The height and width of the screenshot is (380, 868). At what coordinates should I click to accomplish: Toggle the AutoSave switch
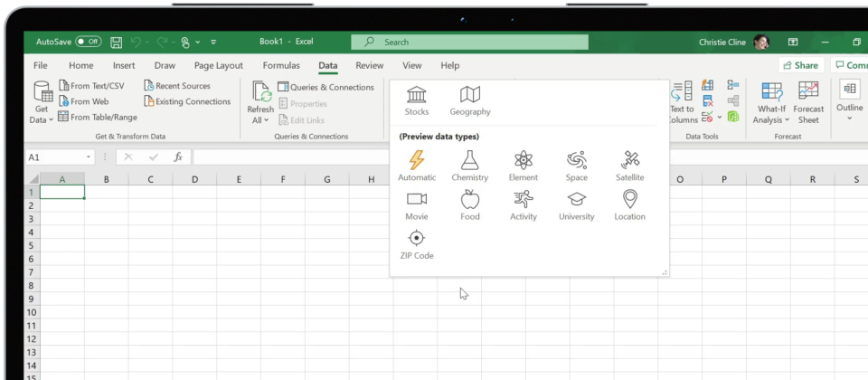89,42
